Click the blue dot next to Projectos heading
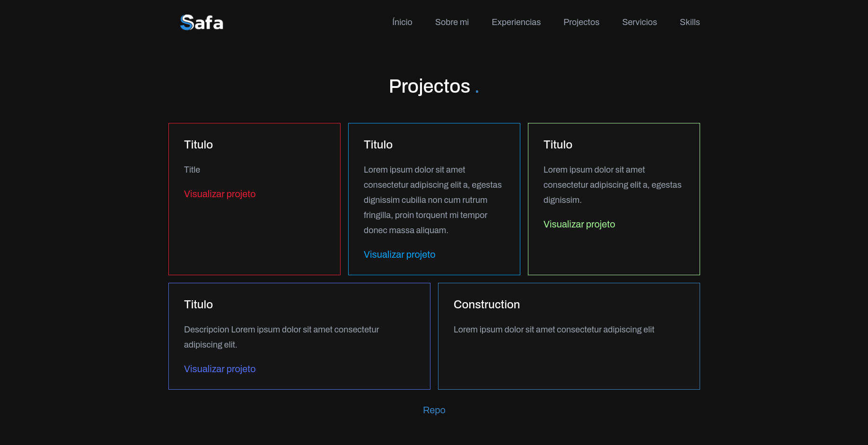The height and width of the screenshot is (445, 868). click(477, 89)
